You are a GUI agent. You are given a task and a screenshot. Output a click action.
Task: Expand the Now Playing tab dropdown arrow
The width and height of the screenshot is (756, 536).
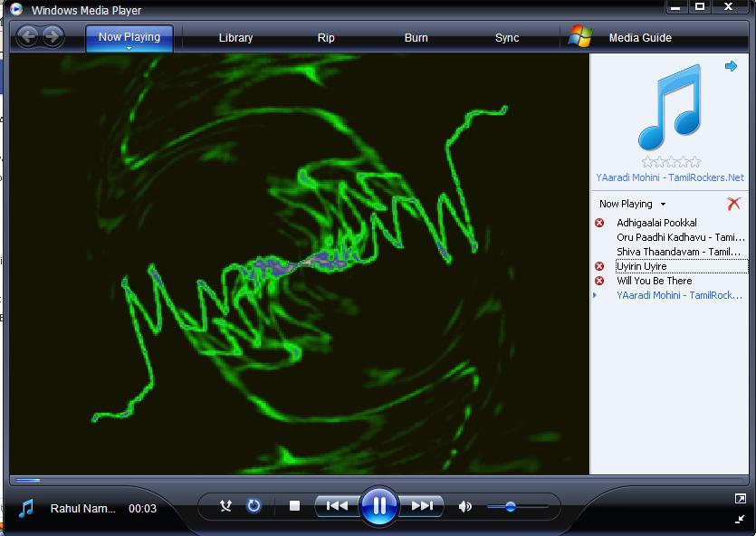pyautogui.click(x=129, y=48)
